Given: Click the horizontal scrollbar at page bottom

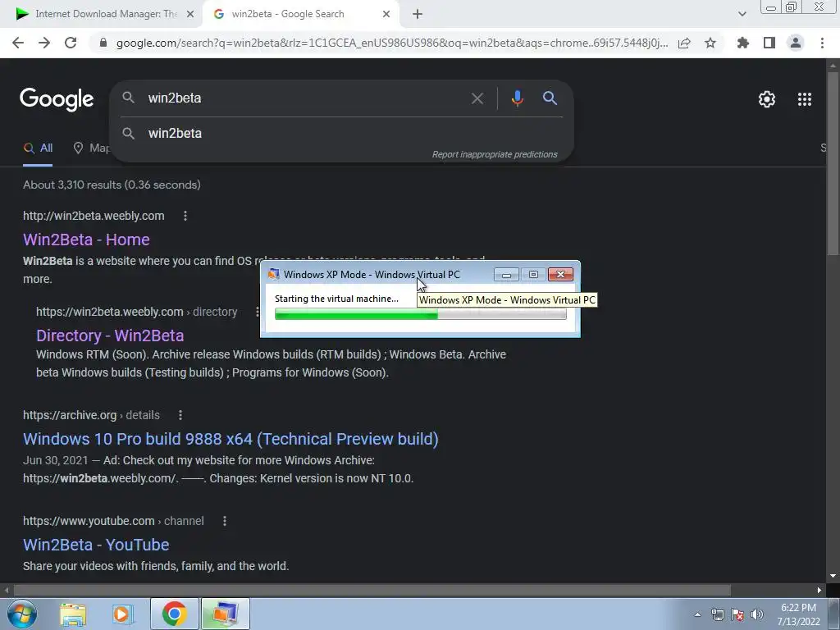Looking at the screenshot, I should (372, 591).
